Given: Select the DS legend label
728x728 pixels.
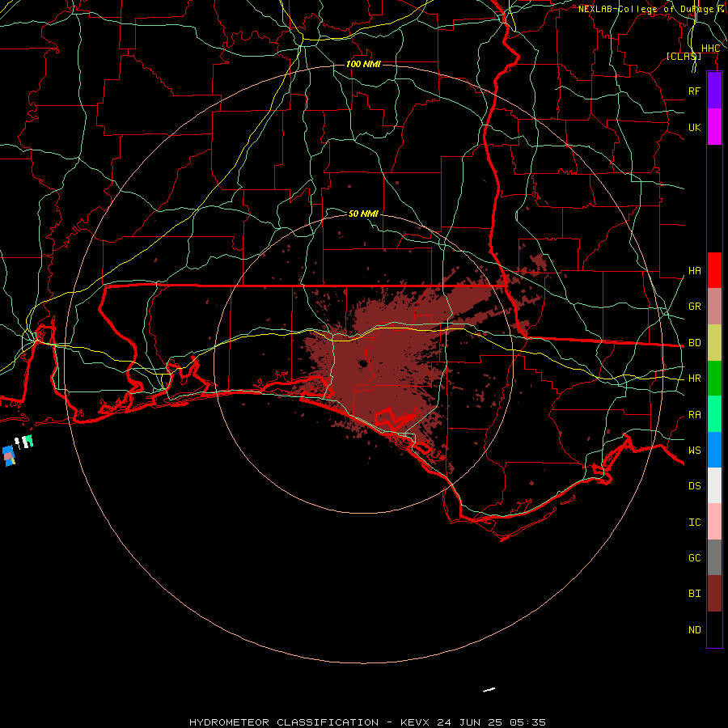Looking at the screenshot, I should [x=694, y=485].
